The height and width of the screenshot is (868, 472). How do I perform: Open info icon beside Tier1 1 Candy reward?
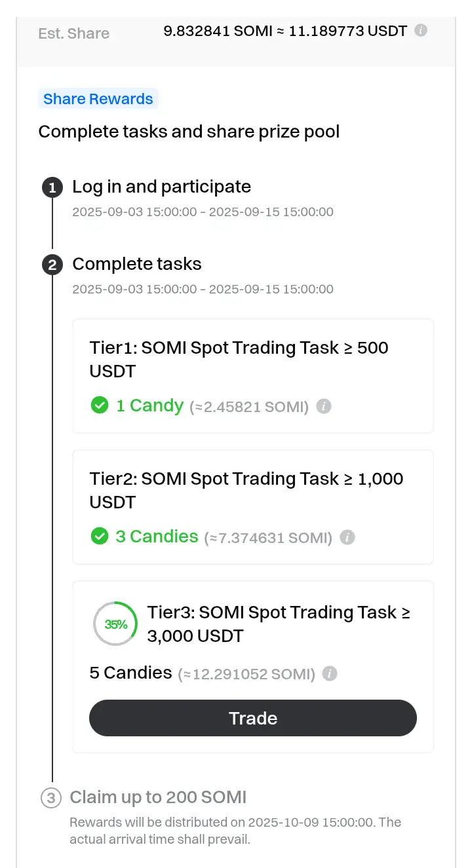(x=324, y=406)
